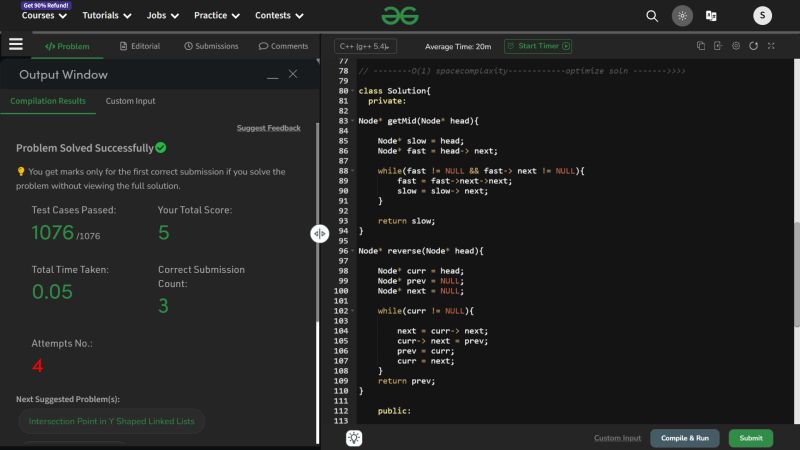Screen dimensions: 800x450
Task: Switch to the Problem tab
Action: (67, 46)
